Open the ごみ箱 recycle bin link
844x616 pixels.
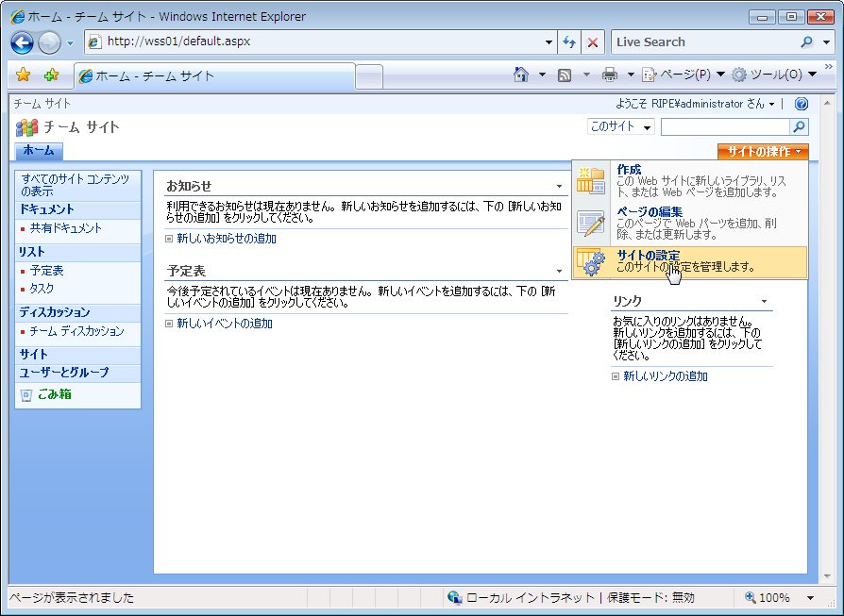point(55,394)
